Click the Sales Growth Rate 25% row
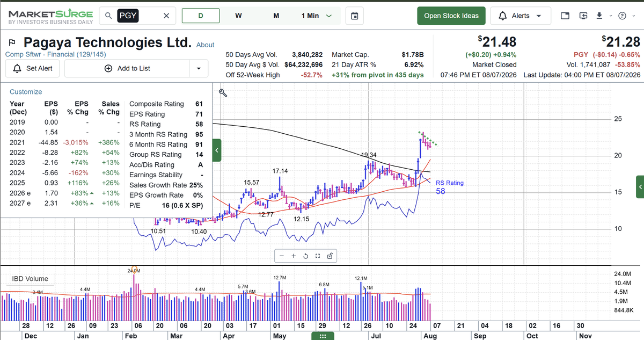 [x=166, y=185]
